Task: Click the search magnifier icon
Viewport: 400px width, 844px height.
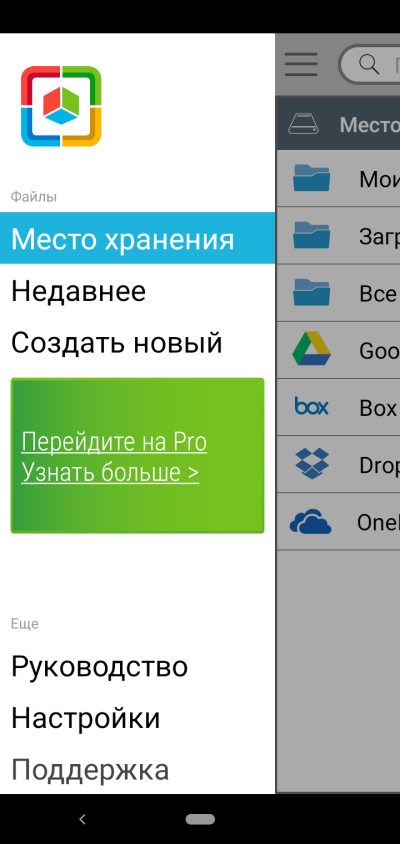Action: tap(369, 64)
